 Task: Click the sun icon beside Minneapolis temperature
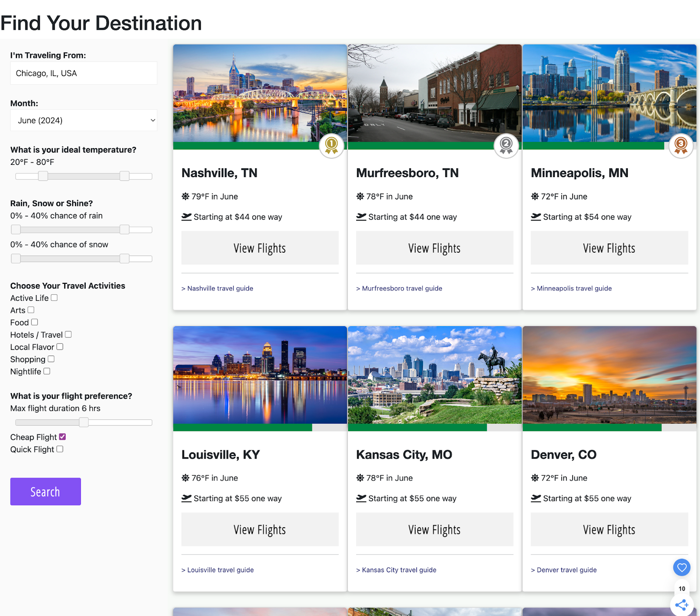[535, 196]
